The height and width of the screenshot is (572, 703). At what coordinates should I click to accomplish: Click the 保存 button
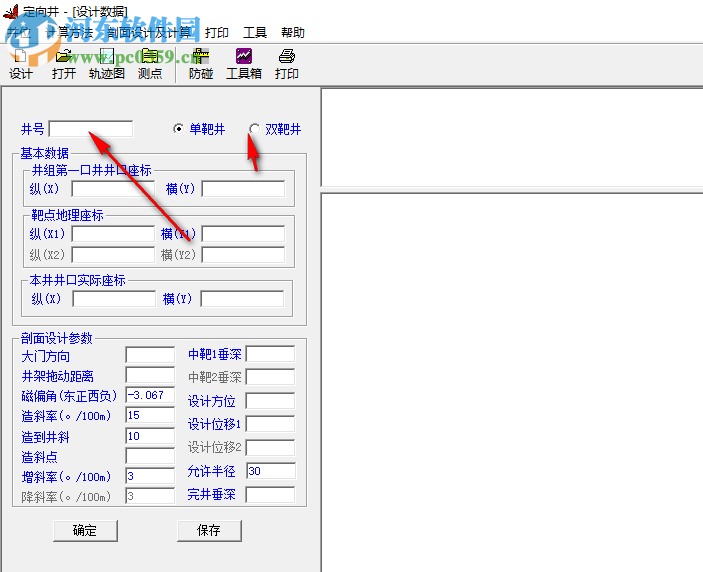click(209, 531)
